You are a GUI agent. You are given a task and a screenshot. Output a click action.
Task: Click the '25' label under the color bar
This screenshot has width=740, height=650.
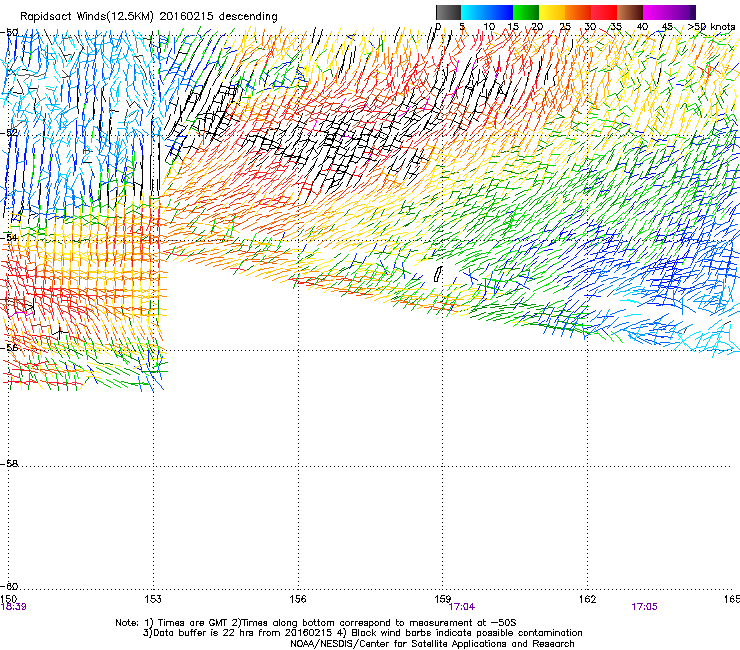tap(565, 27)
